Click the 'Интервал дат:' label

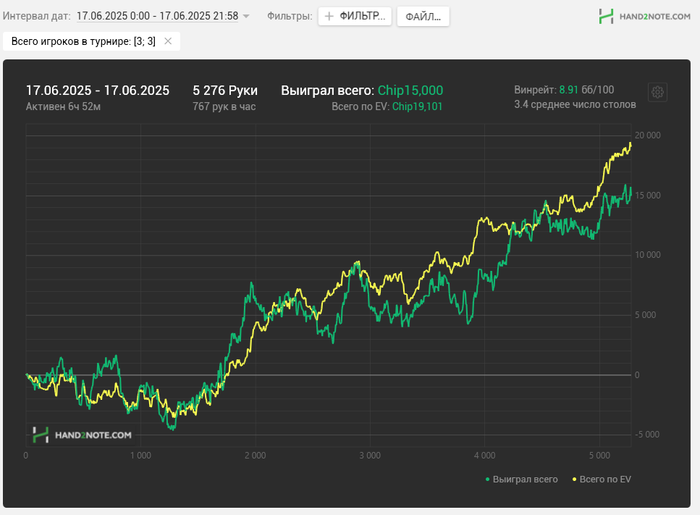[37, 16]
